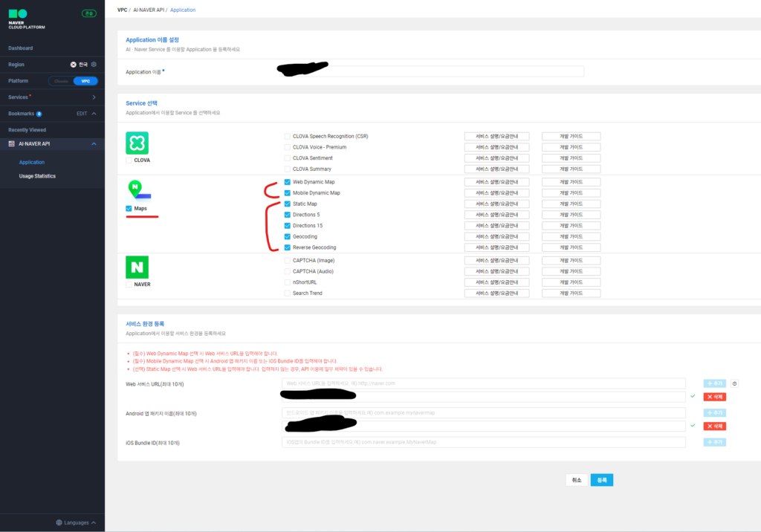Uncheck Web Dynamic Map checkbox
The width and height of the screenshot is (761, 532).
coord(288,182)
